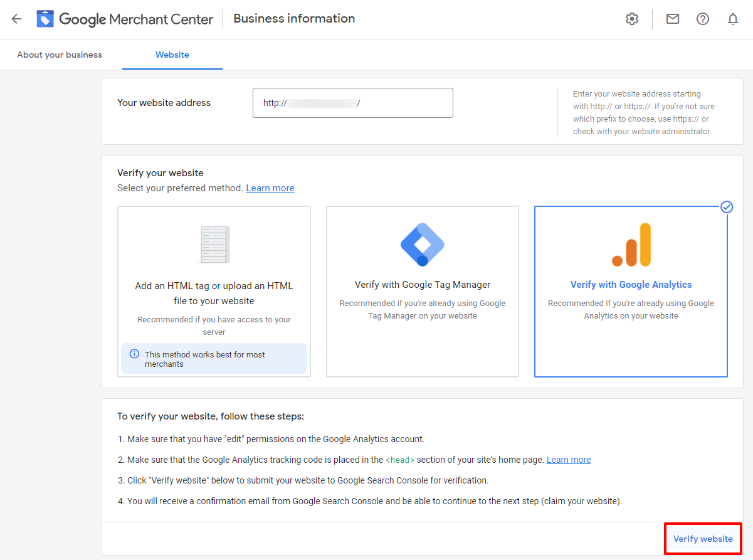
Task: Select the HTML tag verification method
Action: 213,292
